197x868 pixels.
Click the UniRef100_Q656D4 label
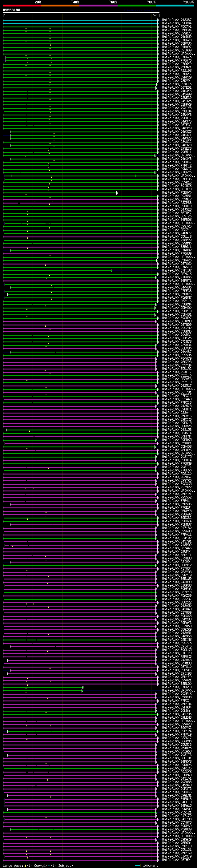[x=176, y=843]
